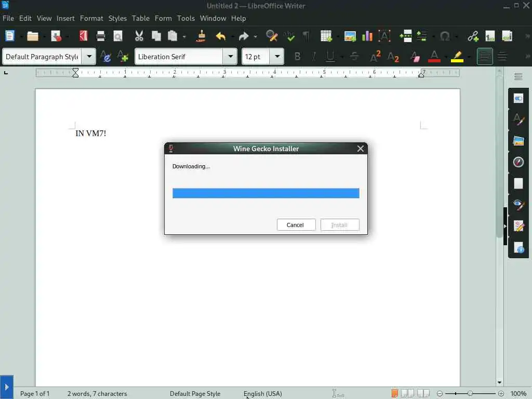532x399 pixels.
Task: Undo the last action
Action: [221, 36]
